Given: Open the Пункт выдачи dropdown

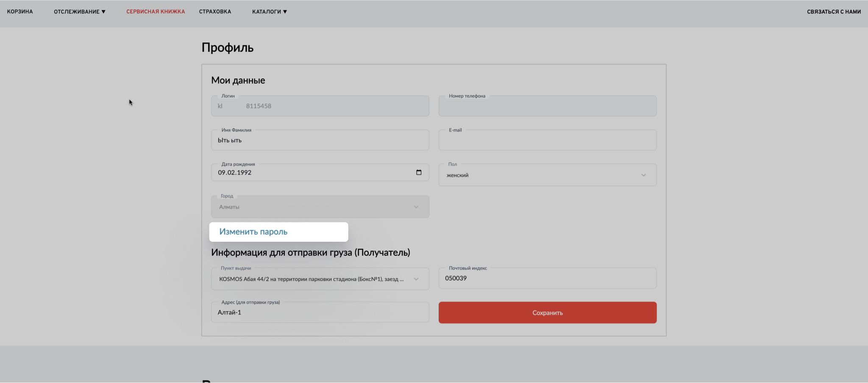Looking at the screenshot, I should [320, 279].
